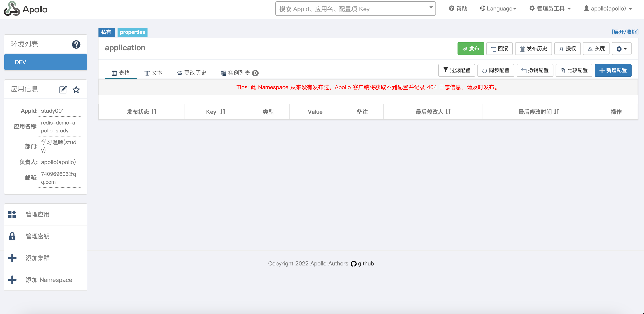Sort by 最后修改时间 column

[556, 112]
